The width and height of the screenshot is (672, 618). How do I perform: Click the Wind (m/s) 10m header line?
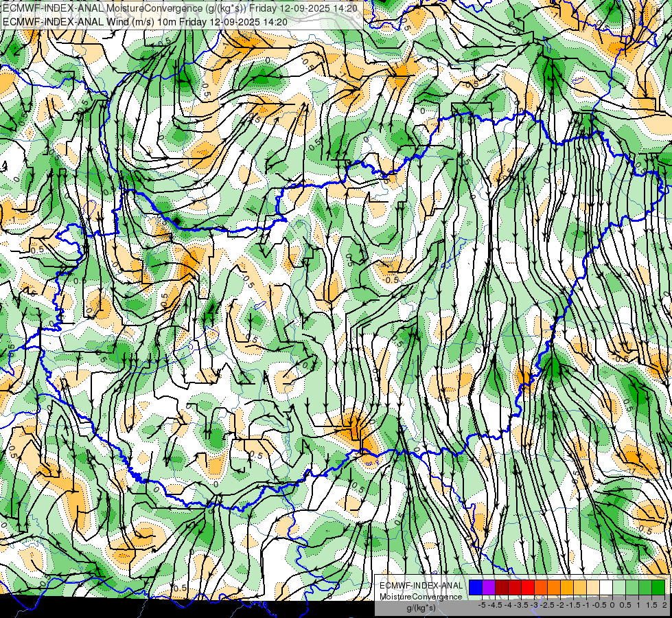pos(145,21)
